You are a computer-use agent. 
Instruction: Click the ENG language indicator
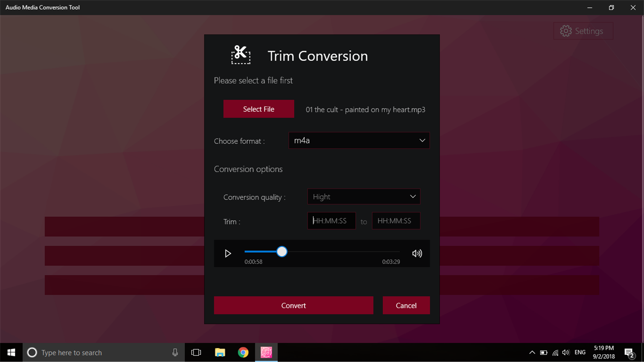(580, 352)
